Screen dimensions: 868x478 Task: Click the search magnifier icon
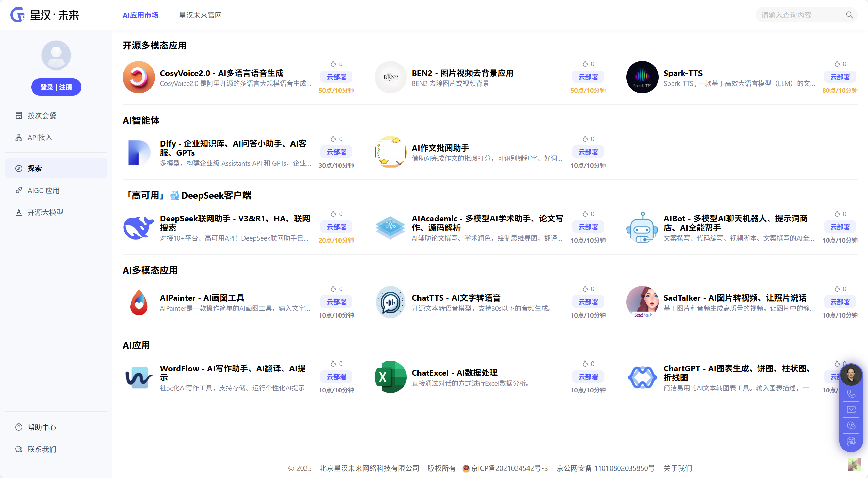coord(849,15)
